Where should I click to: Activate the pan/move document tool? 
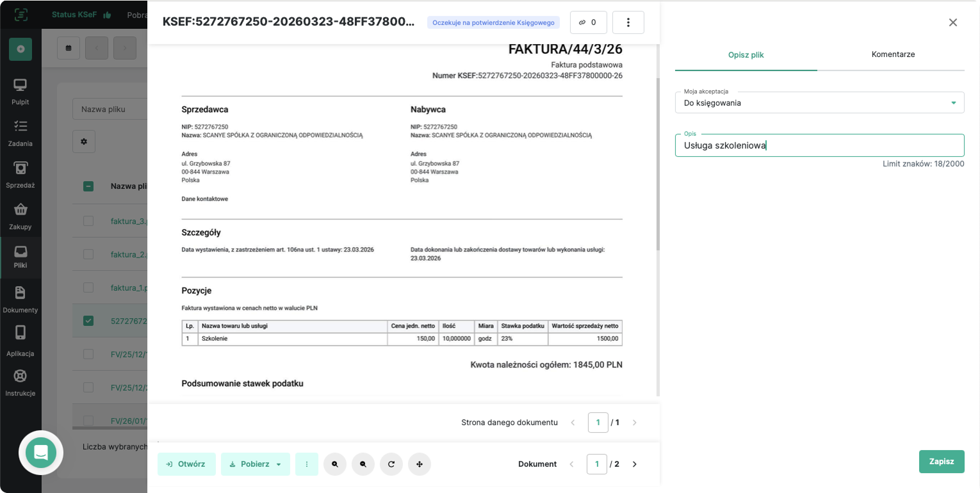pyautogui.click(x=420, y=464)
